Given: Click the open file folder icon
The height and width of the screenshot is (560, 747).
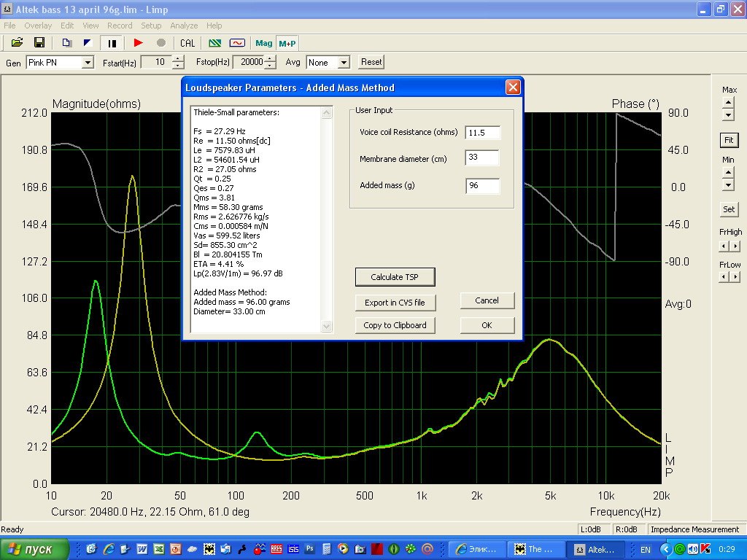Looking at the screenshot, I should click(17, 43).
